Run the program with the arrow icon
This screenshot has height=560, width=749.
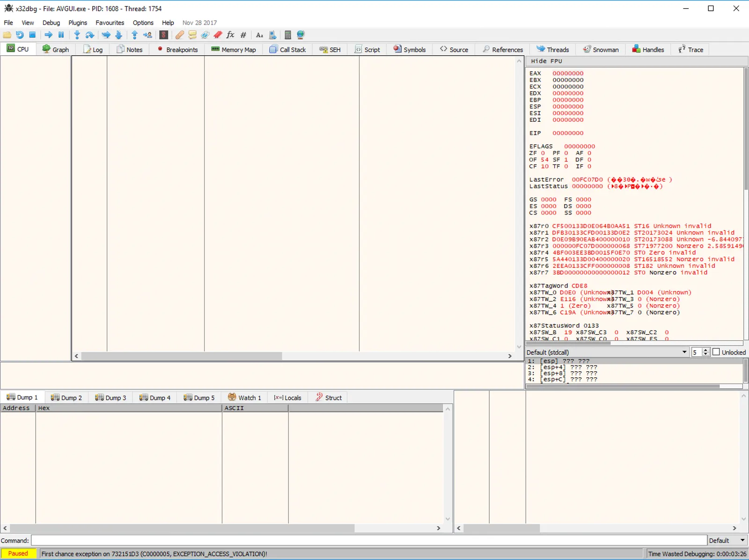click(x=48, y=35)
